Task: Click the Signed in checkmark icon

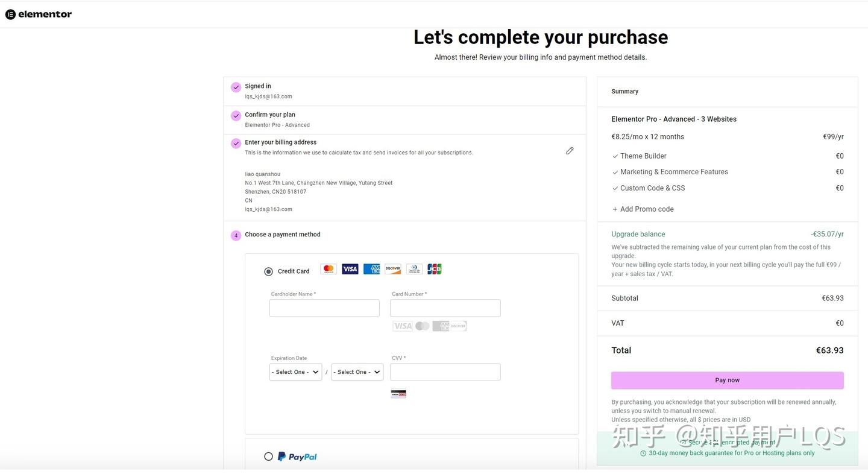Action: (236, 87)
